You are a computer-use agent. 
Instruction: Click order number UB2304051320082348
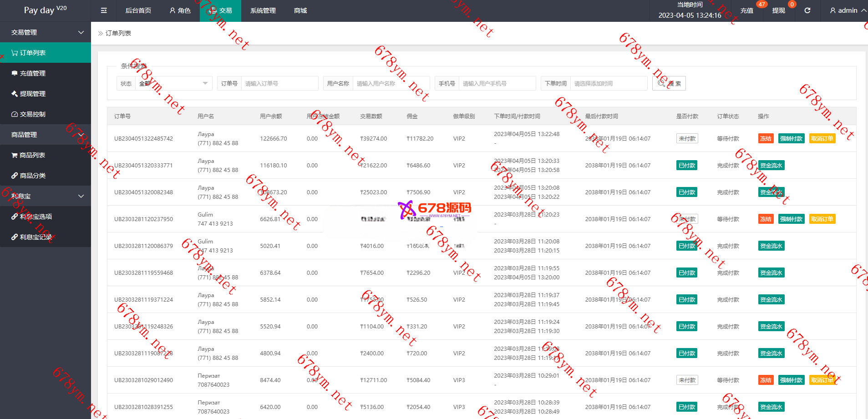point(143,192)
